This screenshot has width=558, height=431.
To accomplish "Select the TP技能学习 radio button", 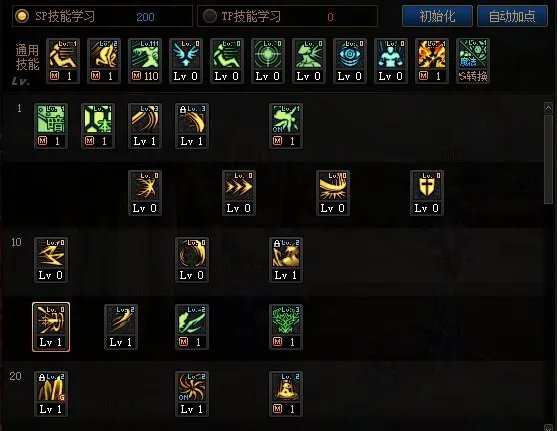I will [x=210, y=16].
